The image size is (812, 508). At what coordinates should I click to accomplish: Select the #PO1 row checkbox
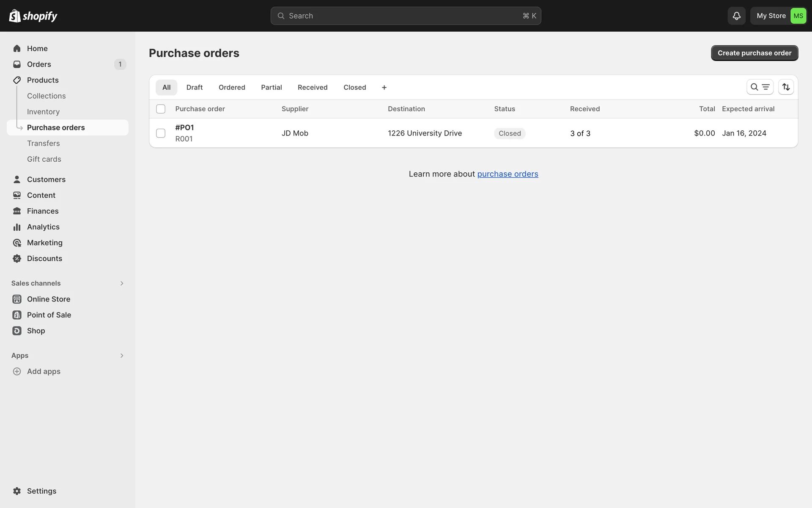[x=161, y=133]
